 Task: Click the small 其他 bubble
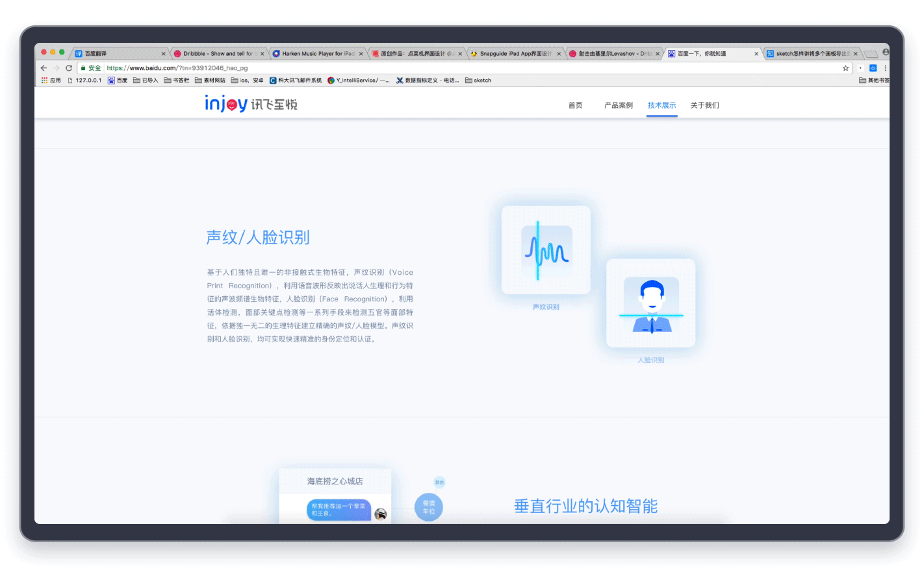(439, 482)
